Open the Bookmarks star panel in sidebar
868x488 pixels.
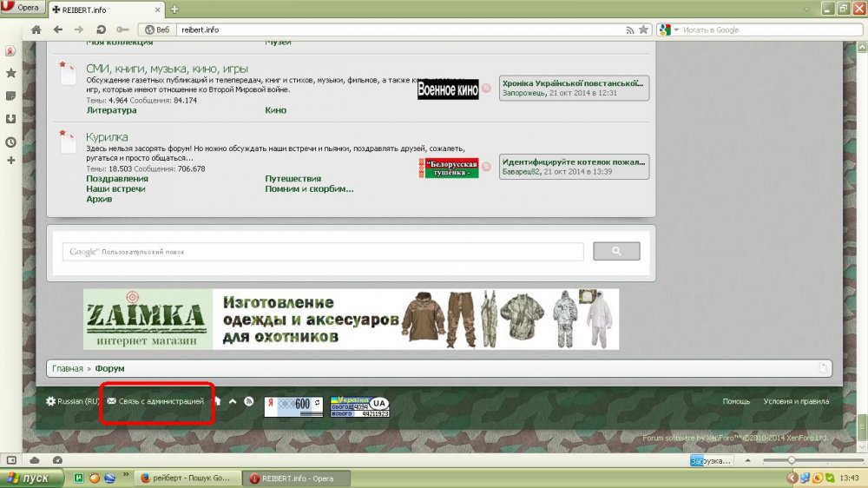10,73
